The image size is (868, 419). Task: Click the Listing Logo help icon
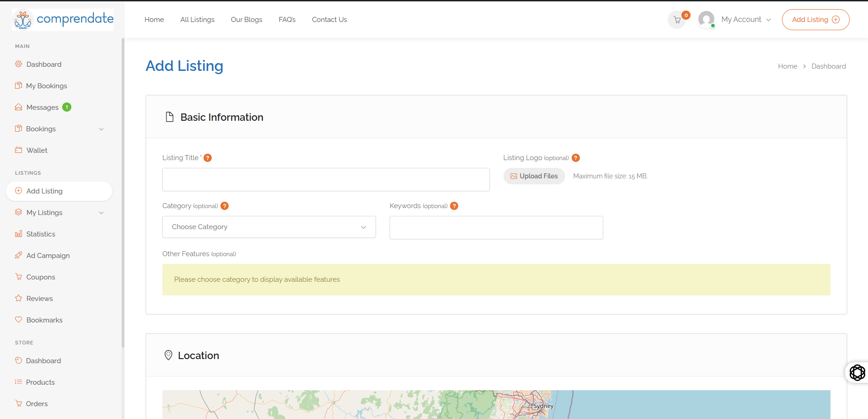pos(576,158)
